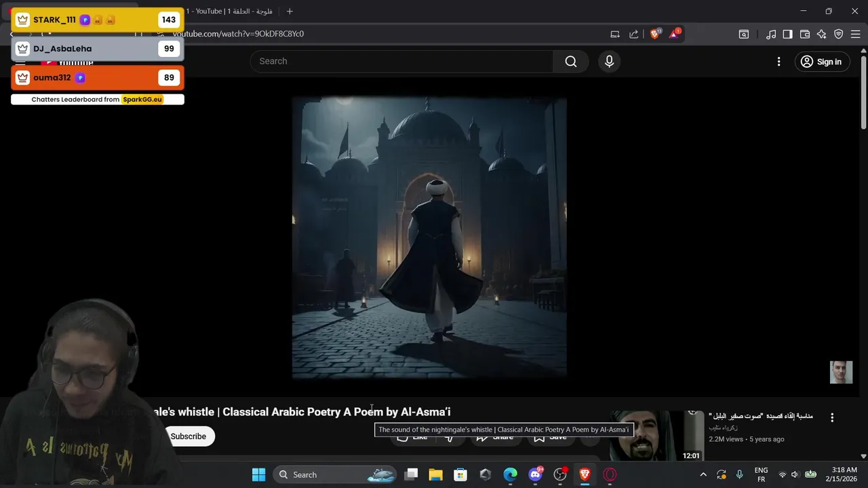Open Task View on the taskbar

tap(411, 475)
